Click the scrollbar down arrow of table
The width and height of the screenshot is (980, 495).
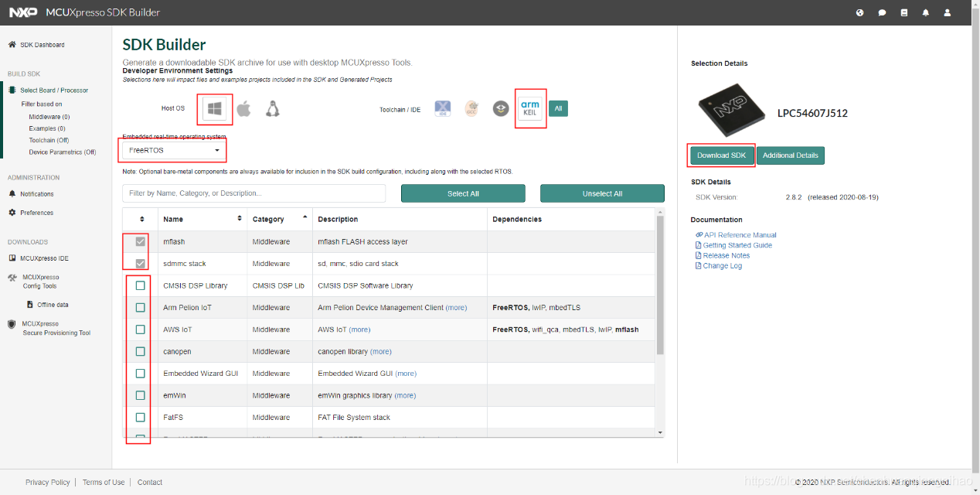[660, 432]
